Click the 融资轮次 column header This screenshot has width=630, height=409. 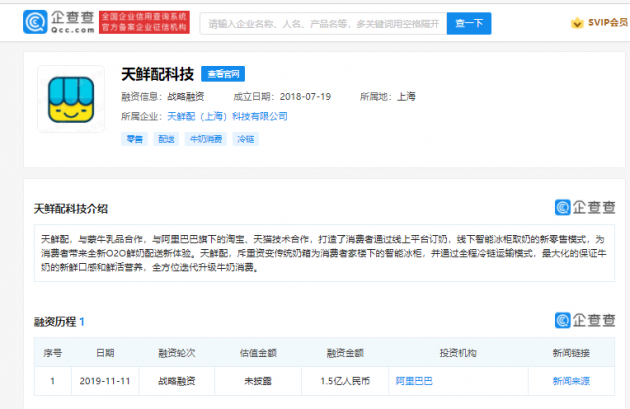(176, 353)
